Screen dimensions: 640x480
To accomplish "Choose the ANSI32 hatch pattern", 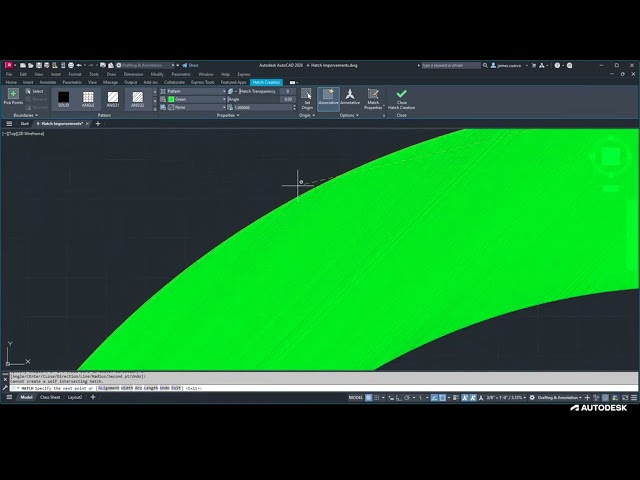I will pos(138,99).
